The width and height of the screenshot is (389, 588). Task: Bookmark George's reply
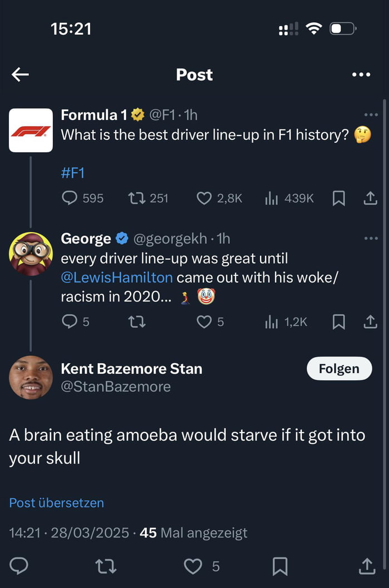click(x=338, y=321)
